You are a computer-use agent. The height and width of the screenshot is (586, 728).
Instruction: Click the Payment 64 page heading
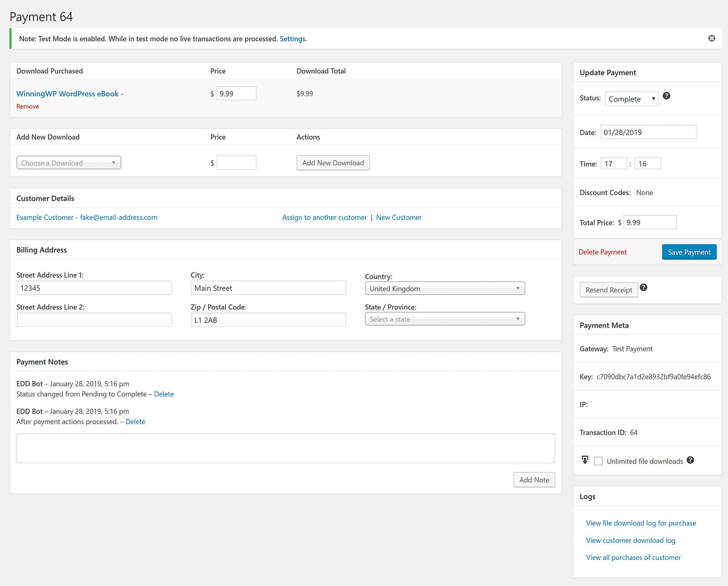point(41,17)
